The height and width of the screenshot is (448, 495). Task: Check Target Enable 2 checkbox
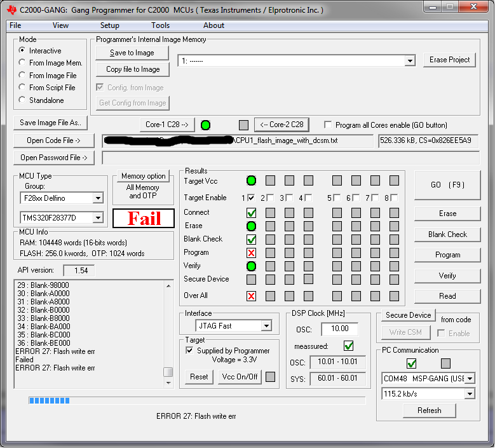[x=270, y=198]
